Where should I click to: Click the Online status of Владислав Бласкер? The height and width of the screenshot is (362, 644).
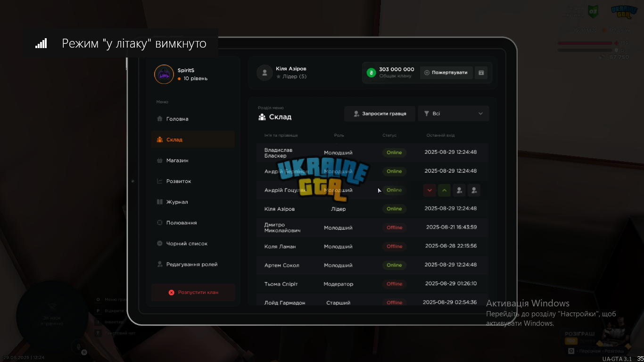click(x=394, y=152)
